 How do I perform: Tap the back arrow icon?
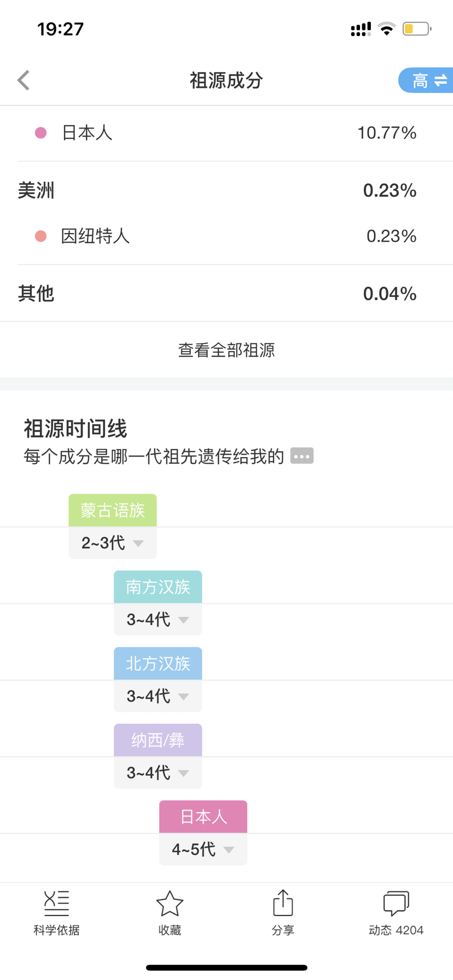[23, 80]
